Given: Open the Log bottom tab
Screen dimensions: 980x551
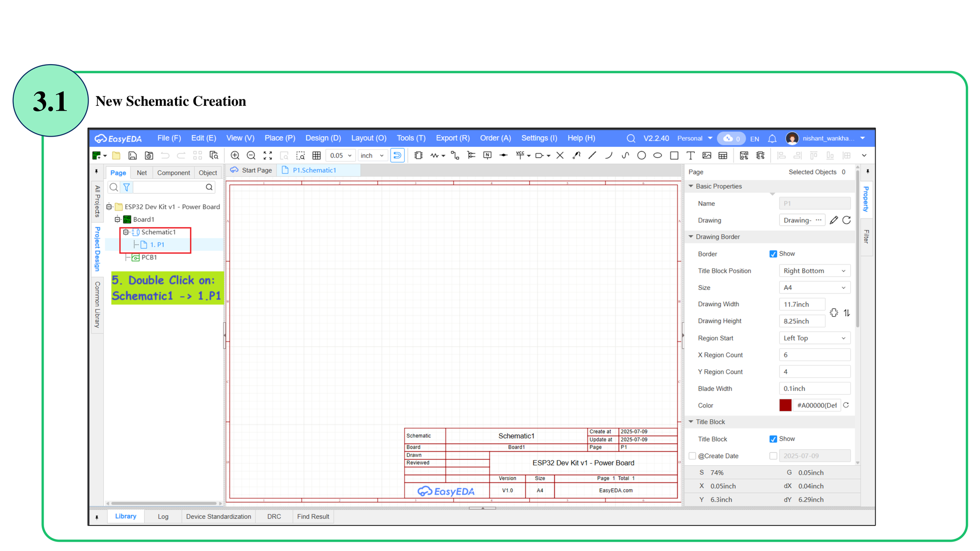Looking at the screenshot, I should coord(163,517).
